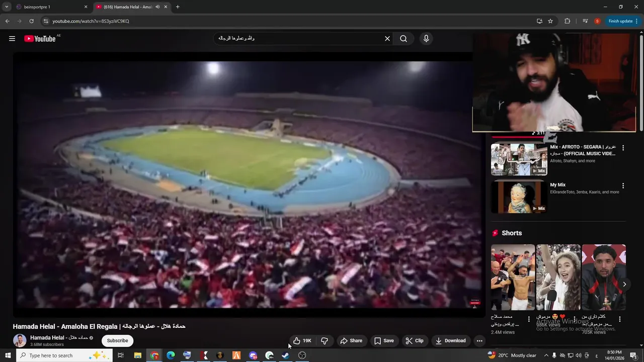Submit search with the magnifier icon
Image resolution: width=644 pixels, height=362 pixels.
pos(404,39)
